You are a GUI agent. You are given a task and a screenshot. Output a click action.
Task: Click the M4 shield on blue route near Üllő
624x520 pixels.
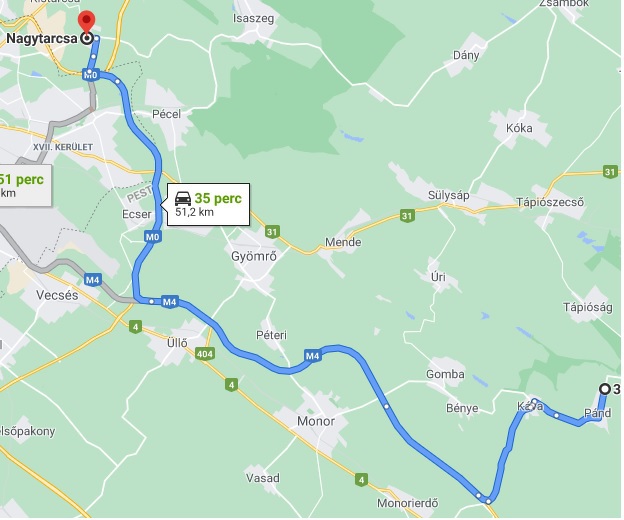(170, 302)
